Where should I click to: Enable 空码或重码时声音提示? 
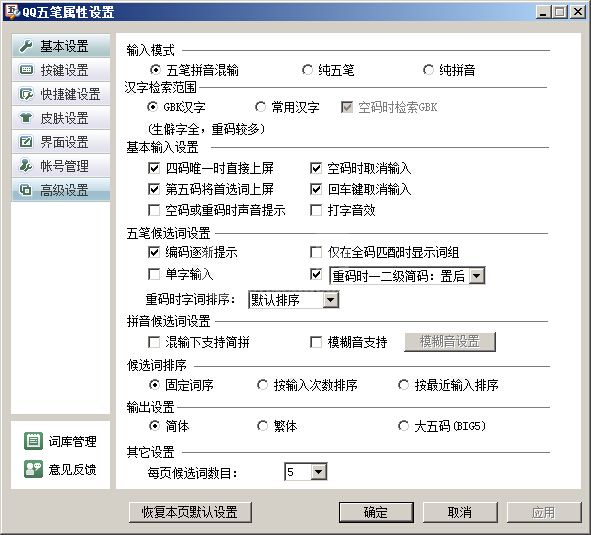pos(154,210)
